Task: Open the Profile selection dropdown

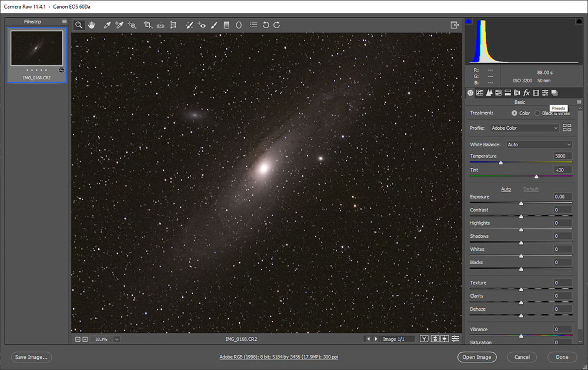Action: click(523, 127)
